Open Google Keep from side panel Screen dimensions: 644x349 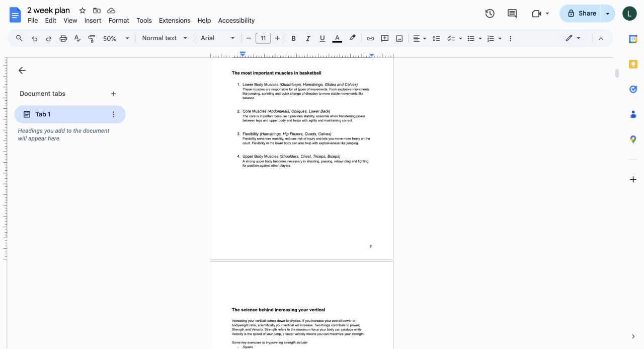pyautogui.click(x=633, y=64)
